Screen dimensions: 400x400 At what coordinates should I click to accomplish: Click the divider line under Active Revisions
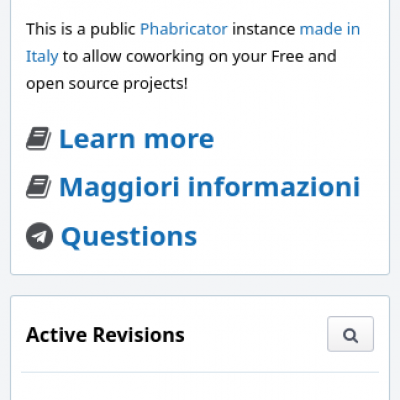point(200,372)
